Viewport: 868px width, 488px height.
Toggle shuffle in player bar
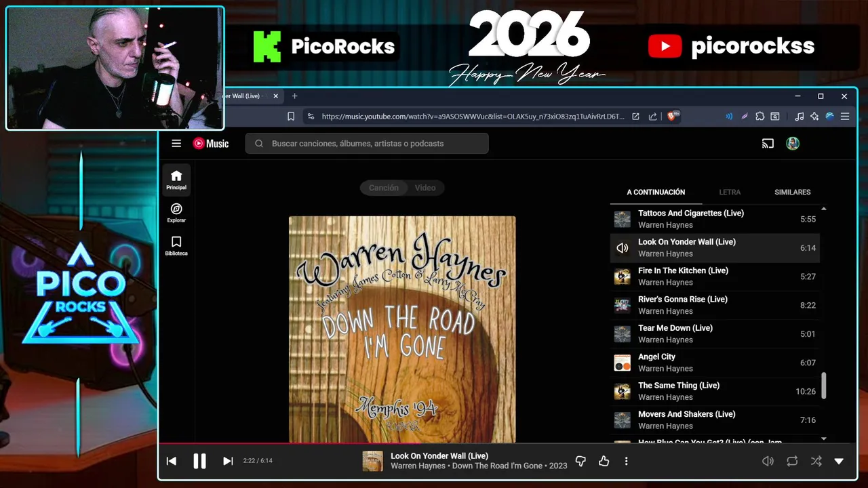tap(816, 461)
